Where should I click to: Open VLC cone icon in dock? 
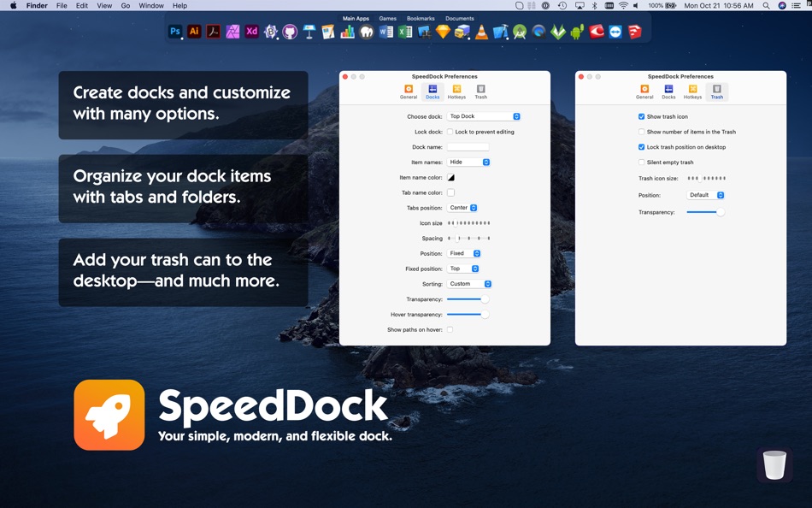[481, 32]
